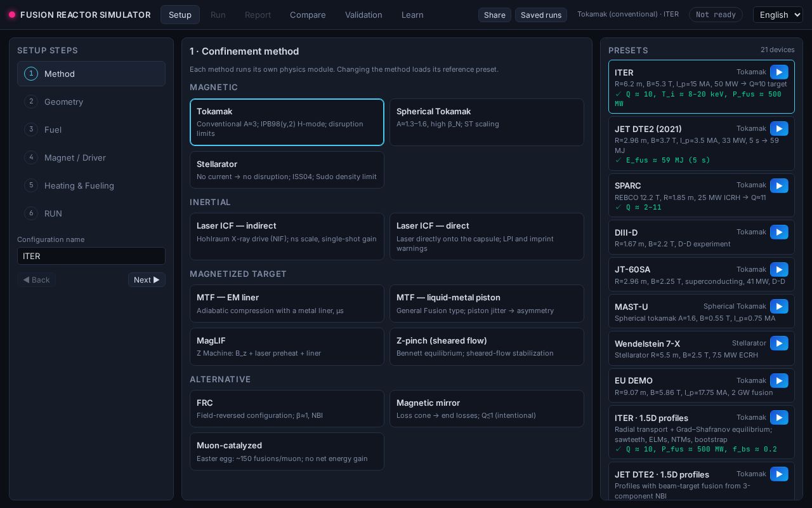
Task: Pick the Muon-catalyzed method card
Action: click(287, 451)
